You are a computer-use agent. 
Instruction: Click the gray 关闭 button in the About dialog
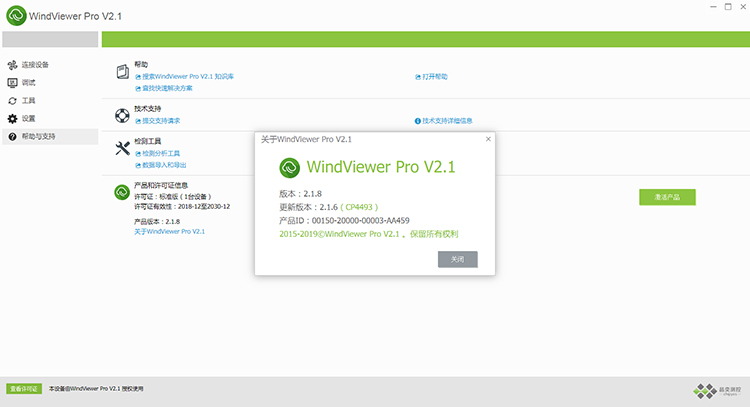[x=458, y=259]
